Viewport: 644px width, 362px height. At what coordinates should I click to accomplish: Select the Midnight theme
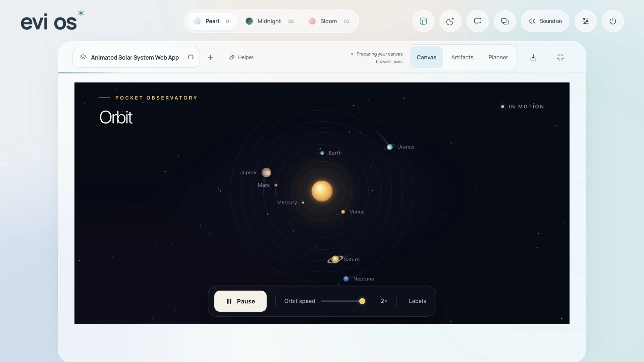(x=269, y=21)
